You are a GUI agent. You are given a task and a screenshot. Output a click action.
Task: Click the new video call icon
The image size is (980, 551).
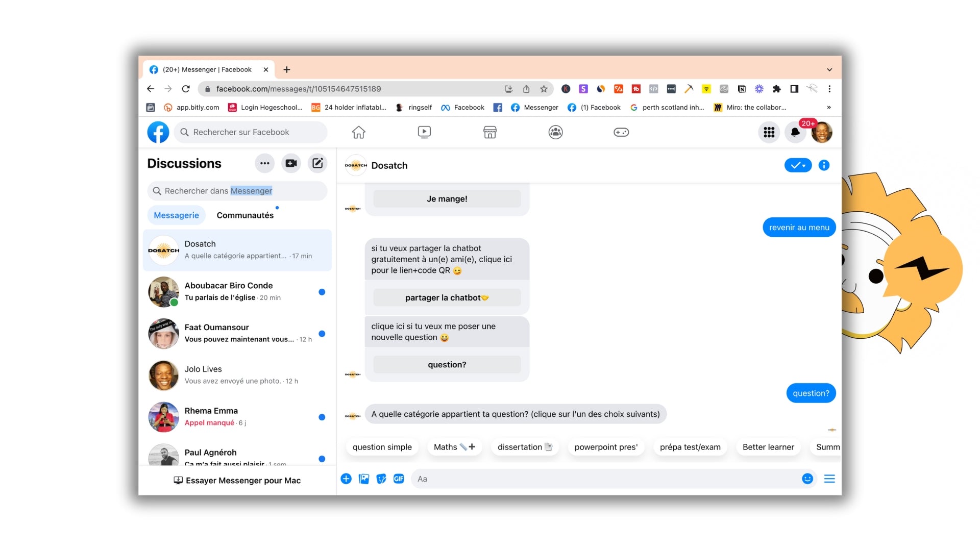(x=291, y=163)
